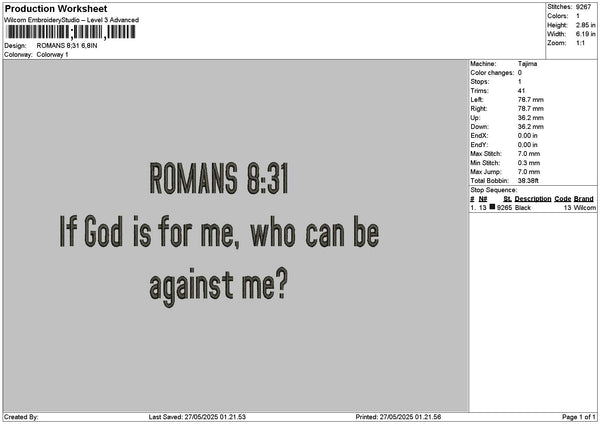
Task: Click the Max Stitch 7.0 mm value
Action: tap(529, 154)
